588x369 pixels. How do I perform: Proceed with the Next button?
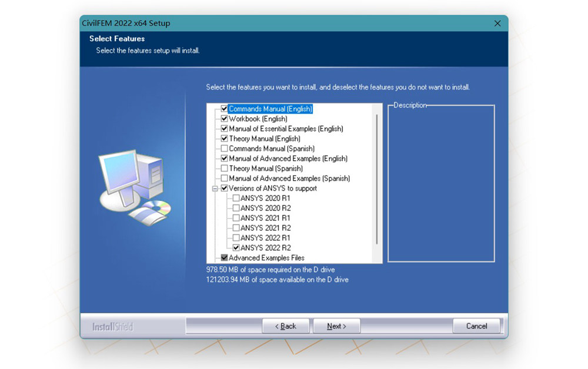tap(336, 326)
